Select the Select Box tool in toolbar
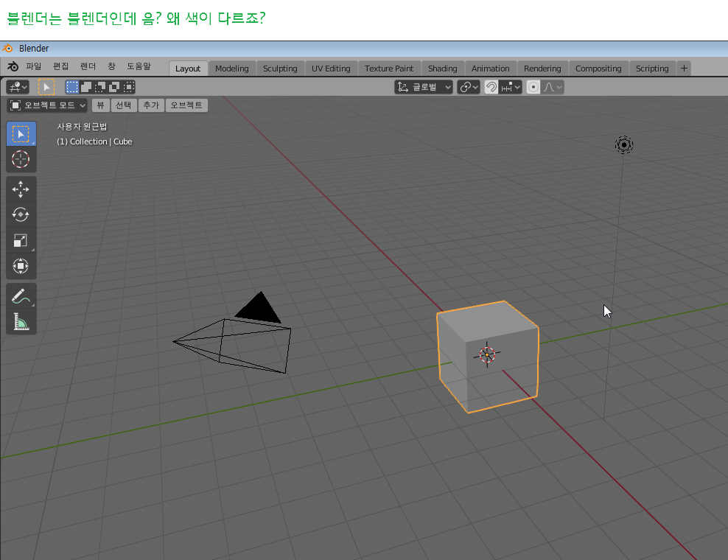This screenshot has height=560, width=728. (x=21, y=134)
